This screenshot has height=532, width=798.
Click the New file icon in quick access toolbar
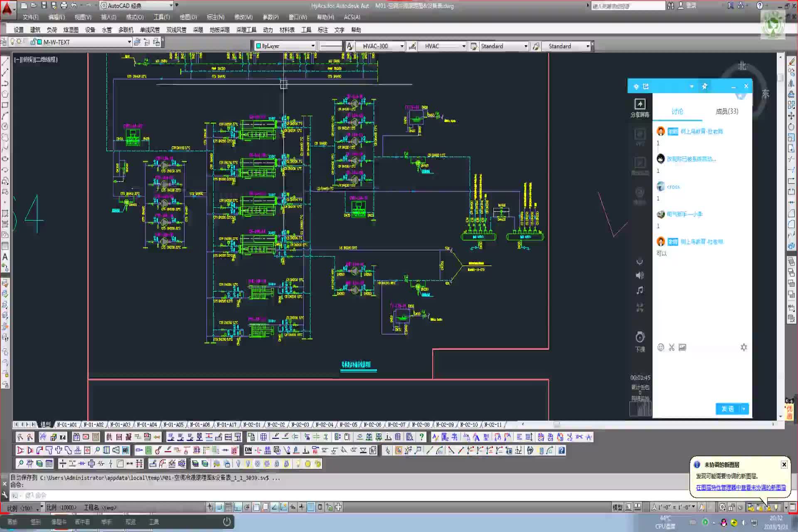coord(24,5)
